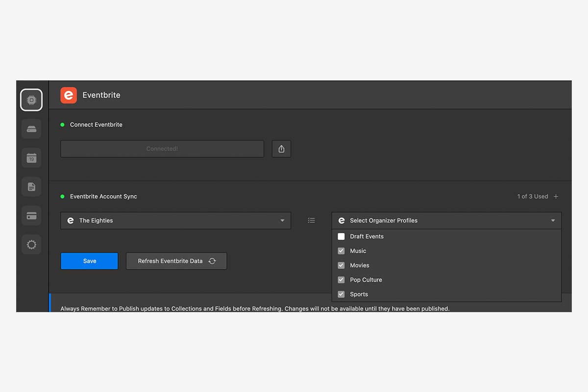Click the Eventbrite header title
588x392 pixels.
(101, 95)
